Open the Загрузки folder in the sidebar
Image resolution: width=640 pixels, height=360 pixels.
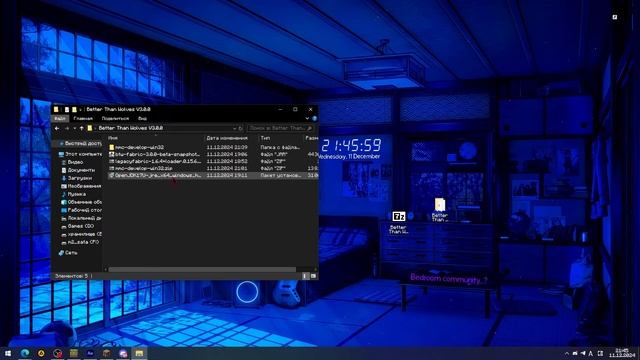click(x=76, y=178)
